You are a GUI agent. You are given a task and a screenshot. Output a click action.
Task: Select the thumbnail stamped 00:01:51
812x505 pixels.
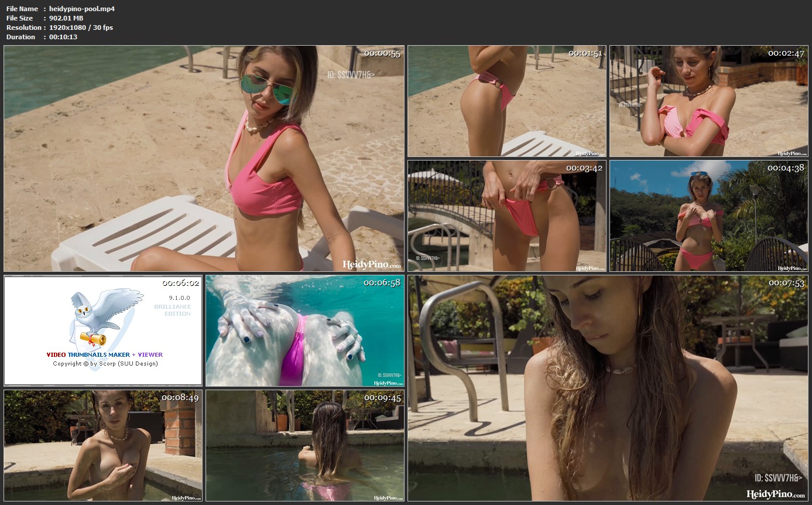[506, 101]
